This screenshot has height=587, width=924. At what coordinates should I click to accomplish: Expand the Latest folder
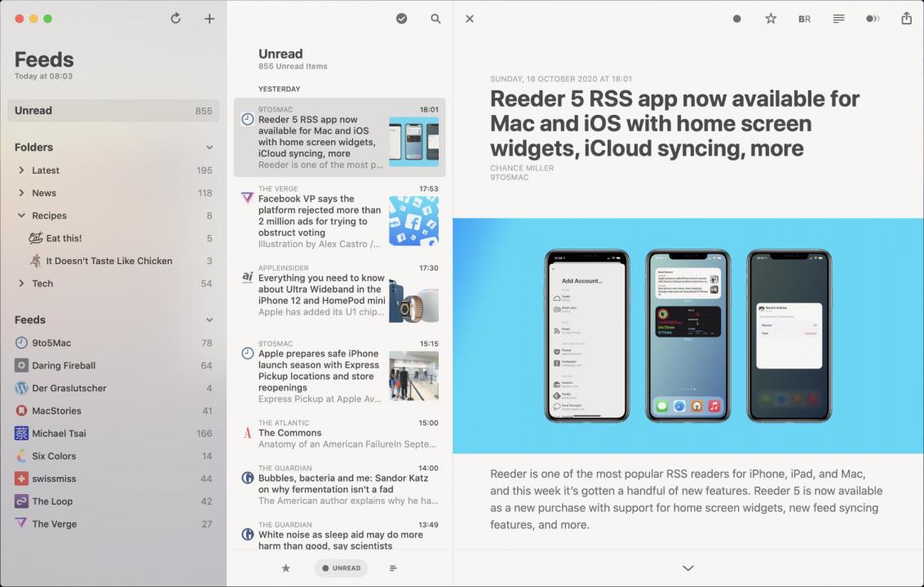click(21, 170)
